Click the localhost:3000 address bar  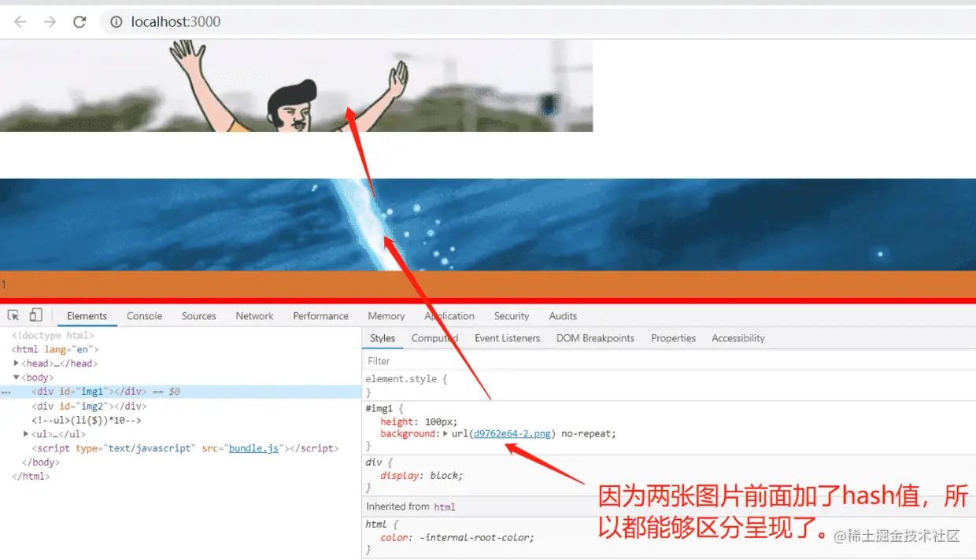(538, 22)
